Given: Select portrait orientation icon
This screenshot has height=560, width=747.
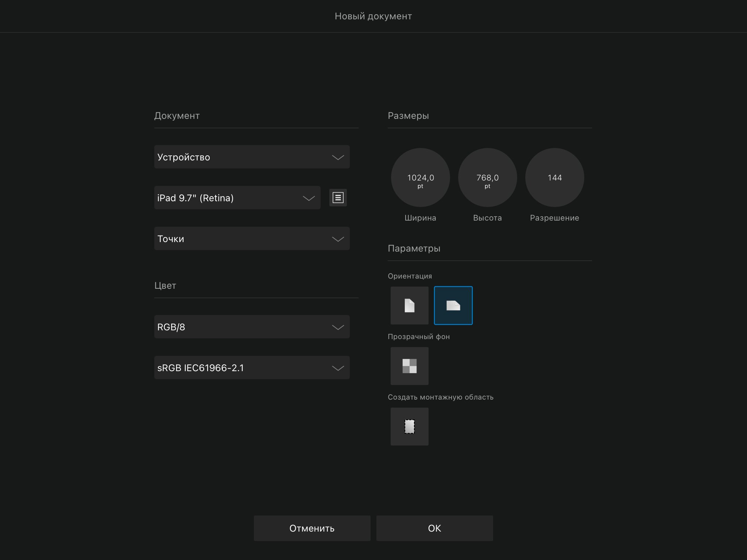Looking at the screenshot, I should (x=409, y=306).
